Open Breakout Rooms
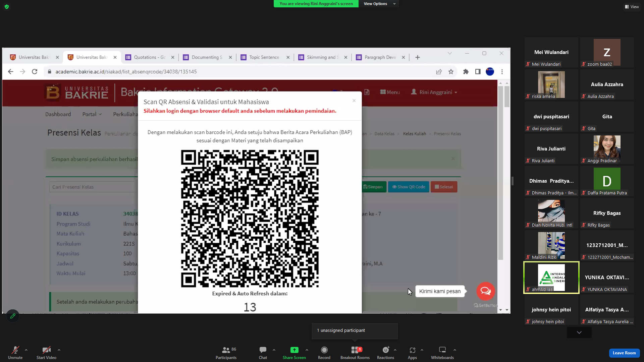This screenshot has width=644, height=362. point(355,353)
